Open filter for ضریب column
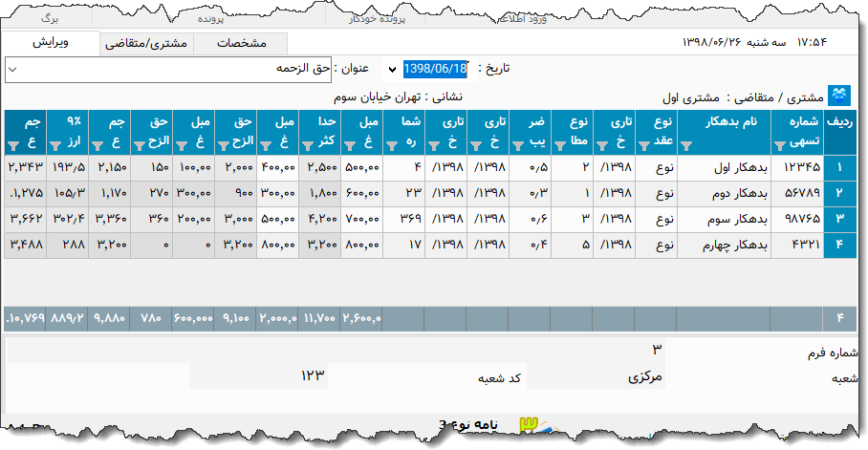This screenshot has height=450, width=868. coord(518,146)
